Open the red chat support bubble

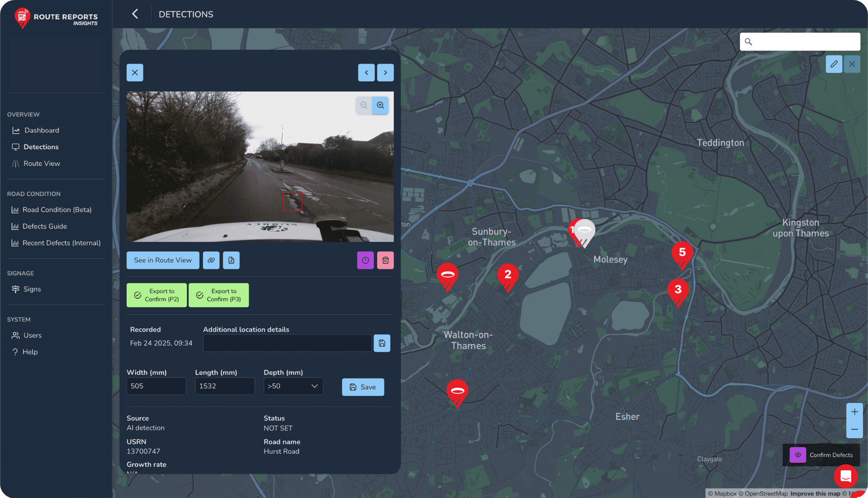tap(846, 476)
